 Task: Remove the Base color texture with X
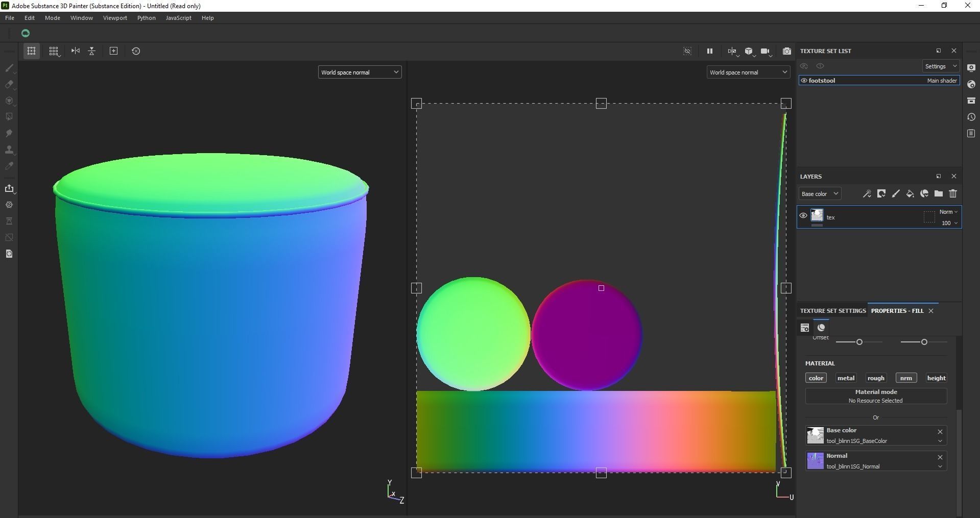pyautogui.click(x=940, y=432)
